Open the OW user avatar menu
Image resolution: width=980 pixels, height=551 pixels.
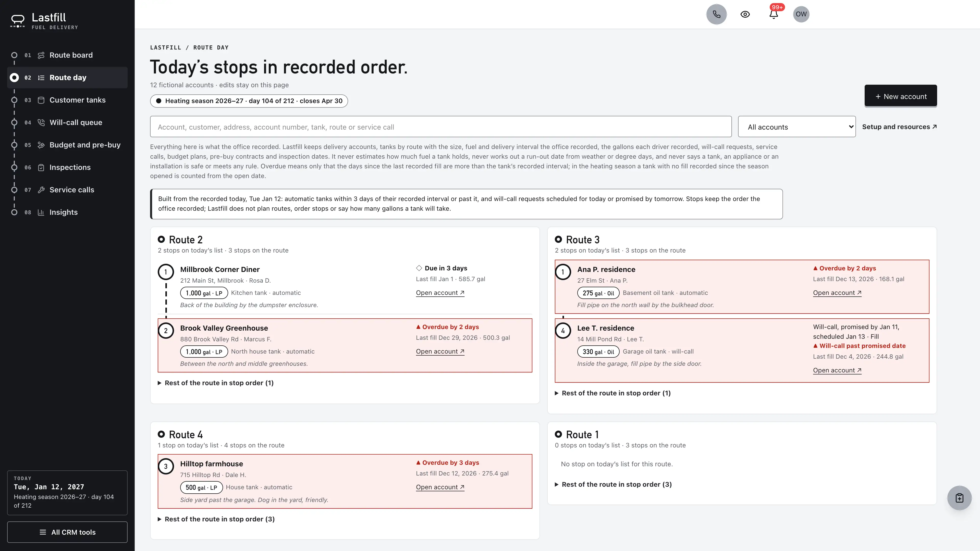[801, 14]
